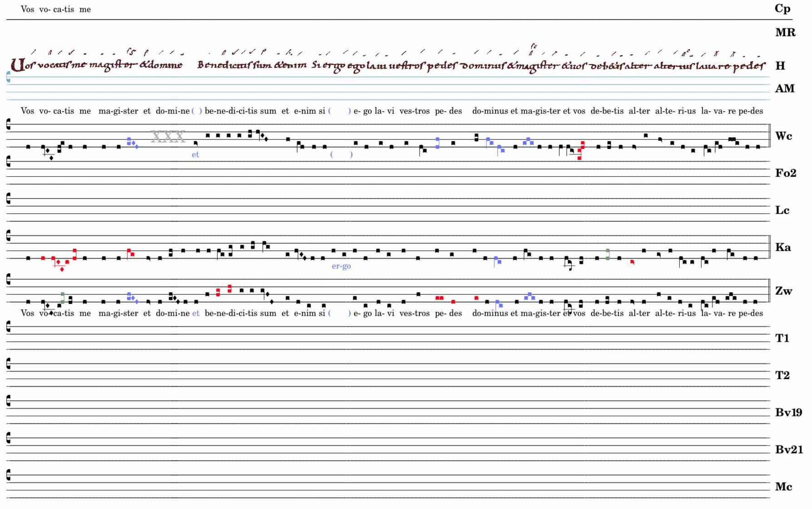Click the MR source label
Screen dimensions: 812x509
[785, 33]
